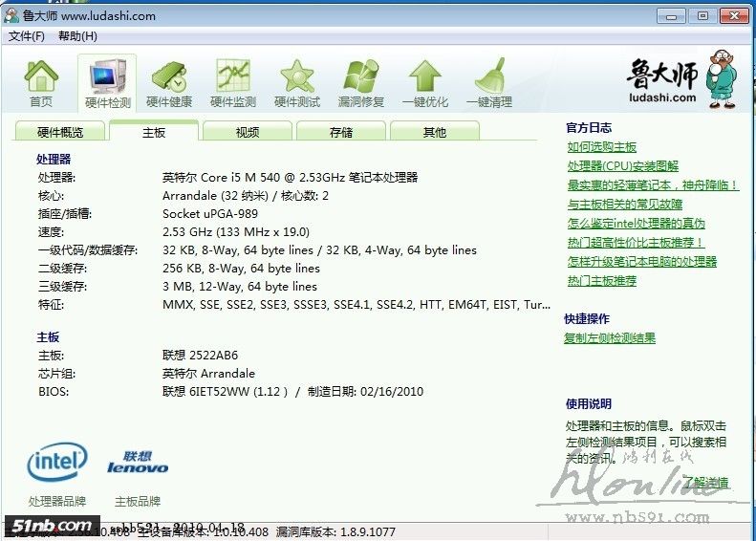
Task: Click the Intel processor brand logo
Action: [57, 463]
